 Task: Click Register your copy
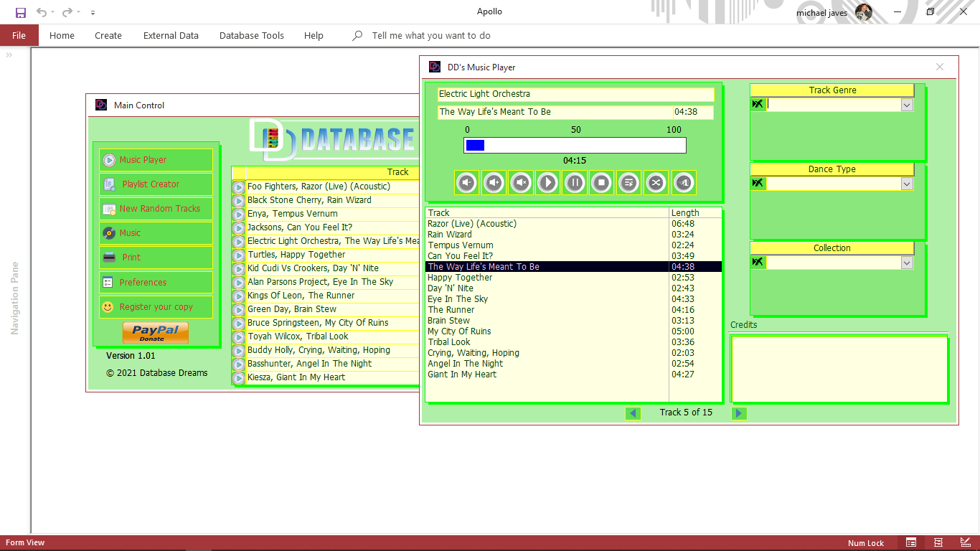click(x=156, y=307)
